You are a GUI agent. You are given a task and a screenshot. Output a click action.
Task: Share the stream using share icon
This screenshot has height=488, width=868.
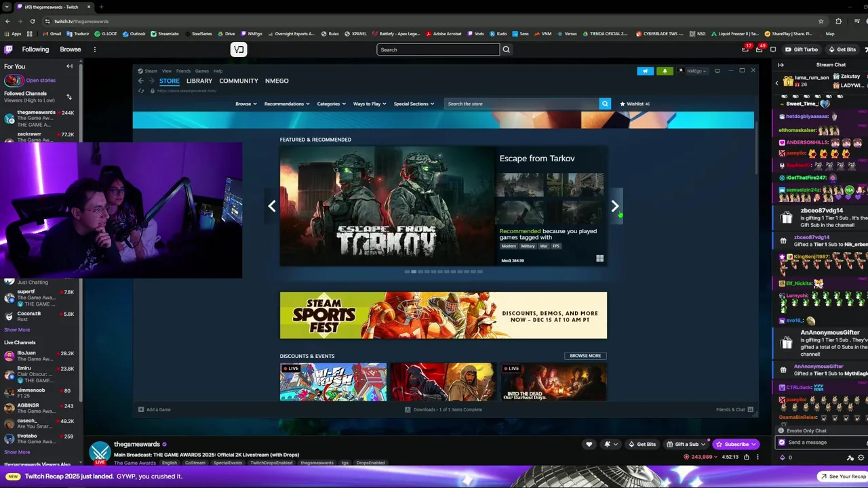[746, 457]
